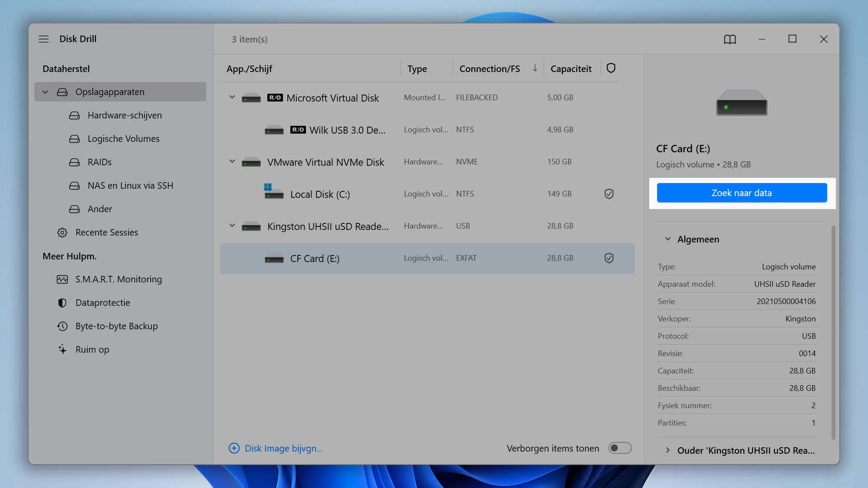Open Recente Sessies in the sidebar
The height and width of the screenshot is (488, 868).
(107, 233)
